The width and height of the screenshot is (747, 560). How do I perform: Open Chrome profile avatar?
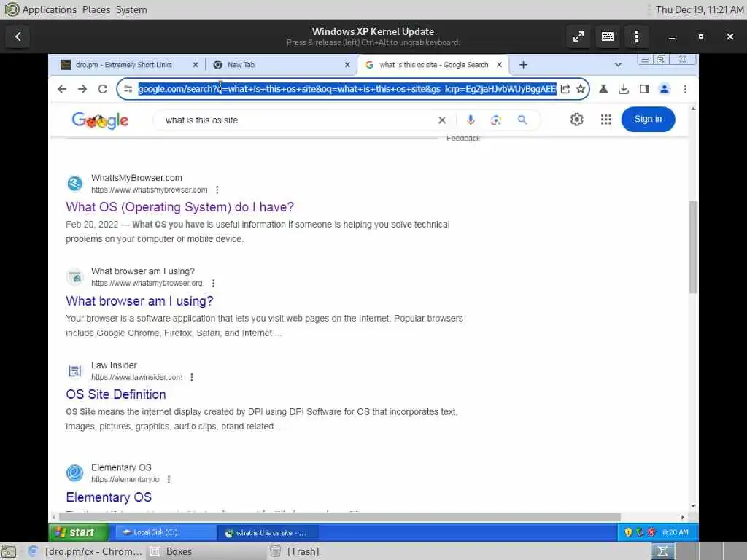pos(664,89)
